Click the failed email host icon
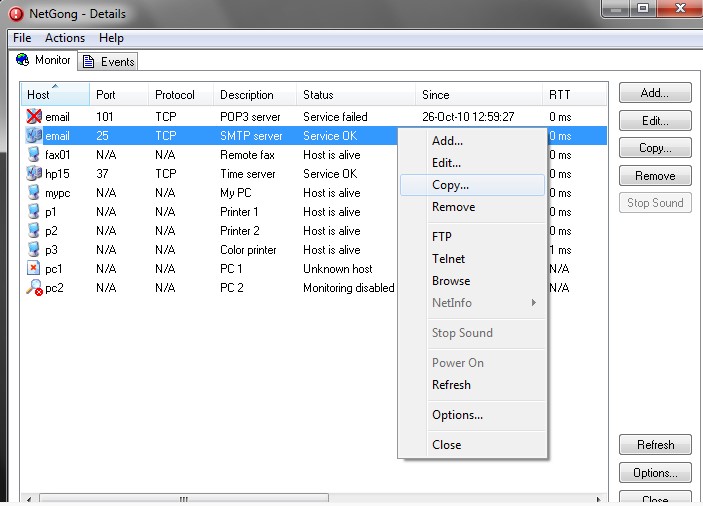703x506 pixels. pyautogui.click(x=33, y=117)
